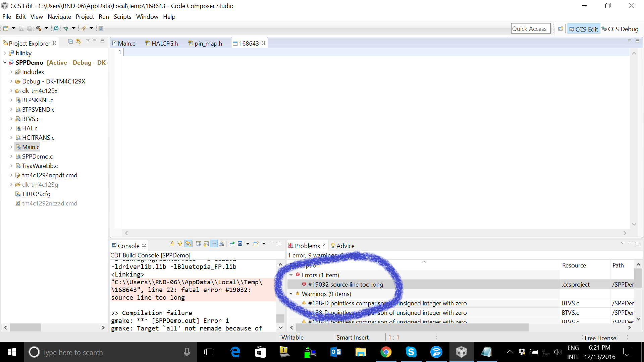Click the Windows Start button
Viewport: 644px width, 362px height.
(x=12, y=352)
